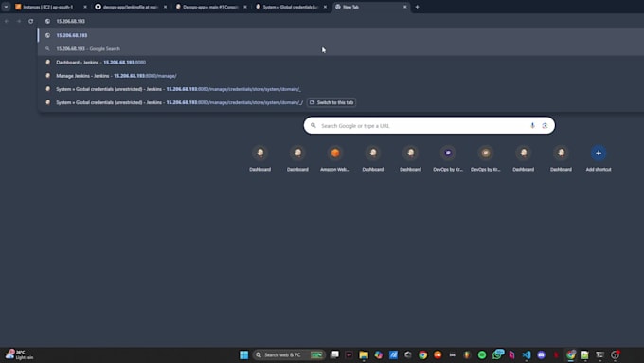This screenshot has height=363, width=644.
Task: Open File Explorer from the taskbar
Action: click(x=364, y=354)
